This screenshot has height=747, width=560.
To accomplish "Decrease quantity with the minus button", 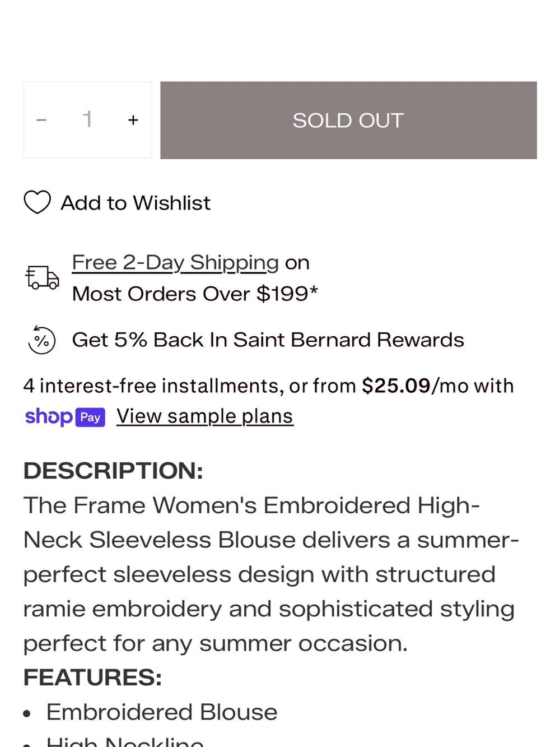I will (x=41, y=120).
